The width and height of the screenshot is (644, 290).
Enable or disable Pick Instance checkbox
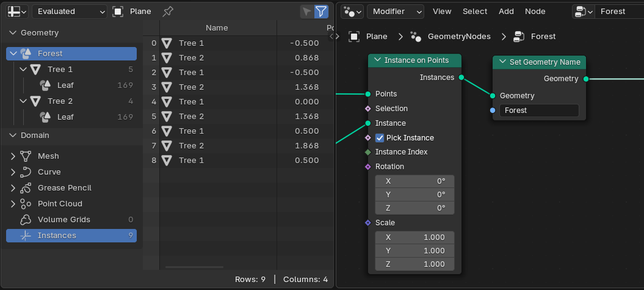(x=380, y=138)
